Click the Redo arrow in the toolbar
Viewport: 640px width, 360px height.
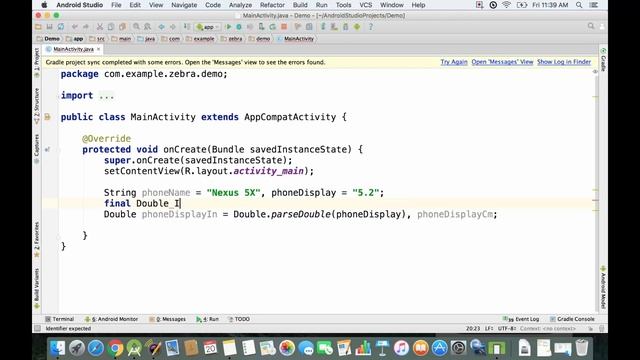coord(86,27)
